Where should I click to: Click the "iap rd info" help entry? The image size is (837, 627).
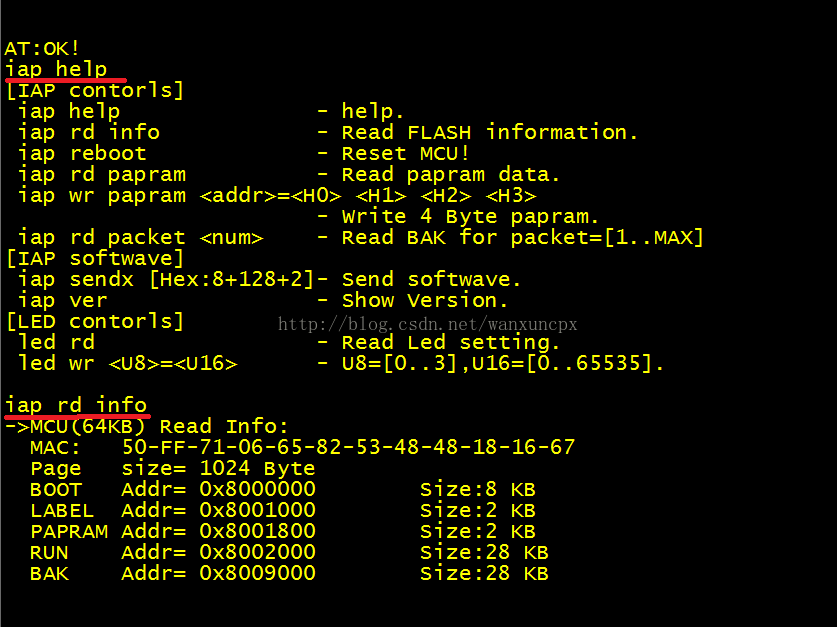point(88,132)
